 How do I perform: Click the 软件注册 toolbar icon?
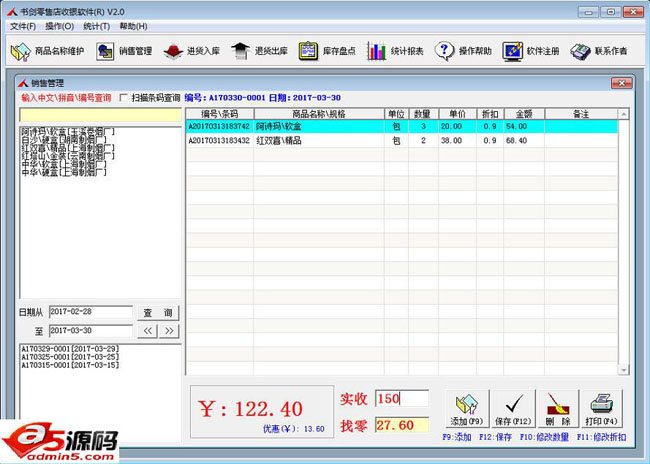point(531,51)
